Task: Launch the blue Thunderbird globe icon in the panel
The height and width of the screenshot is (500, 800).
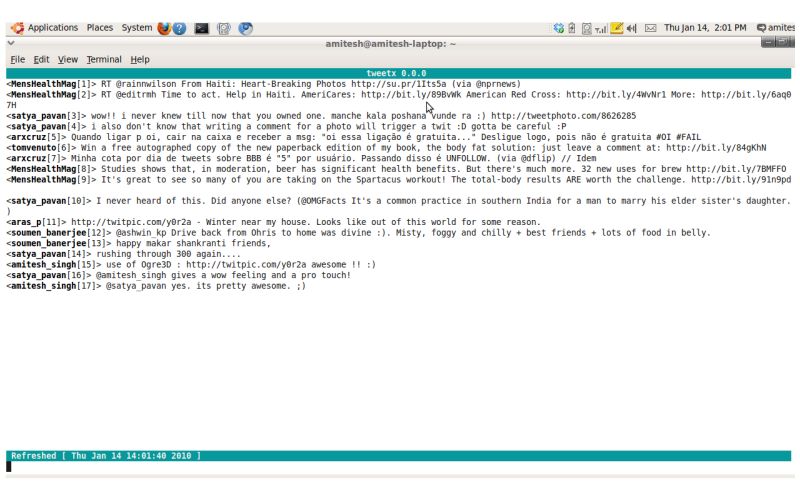Action: [x=245, y=29]
